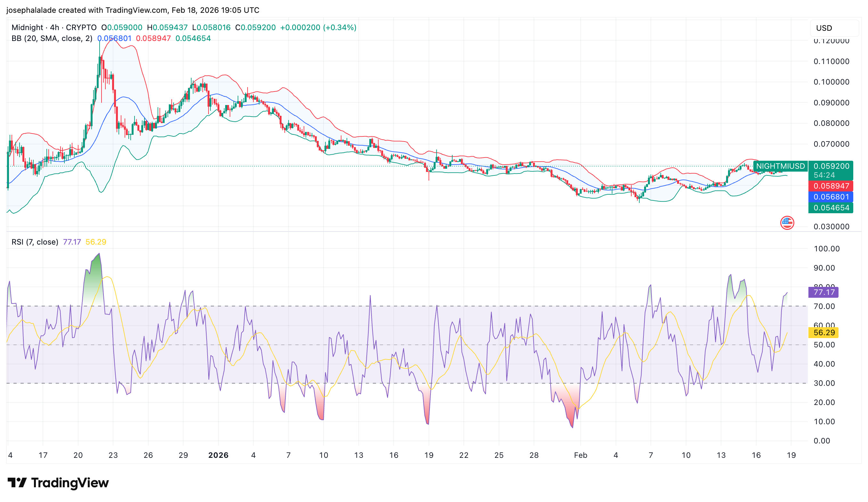Click the 0.100000 price axis level
Image resolution: width=868 pixels, height=502 pixels.
click(831, 82)
